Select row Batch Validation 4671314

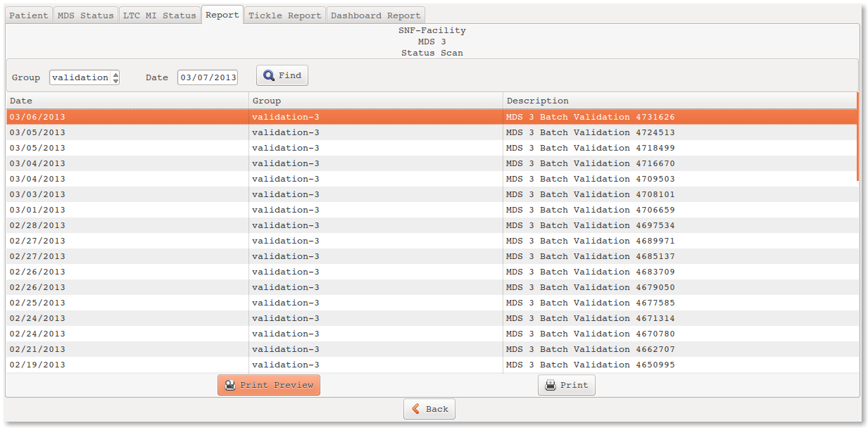pyautogui.click(x=432, y=318)
